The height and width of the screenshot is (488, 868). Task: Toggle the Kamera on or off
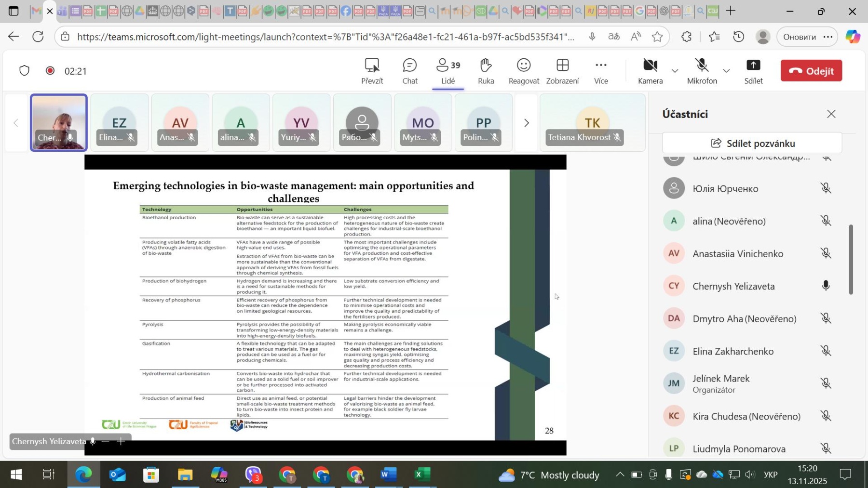(650, 71)
